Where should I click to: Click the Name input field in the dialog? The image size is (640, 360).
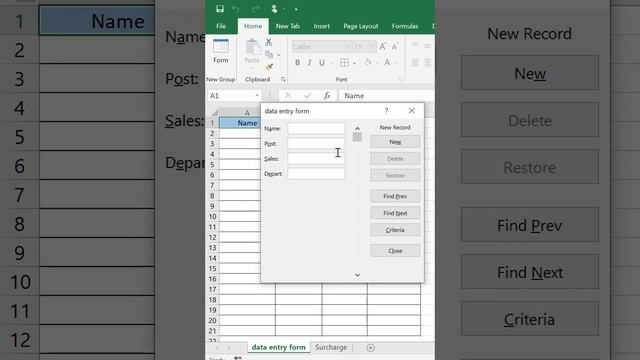tap(316, 129)
